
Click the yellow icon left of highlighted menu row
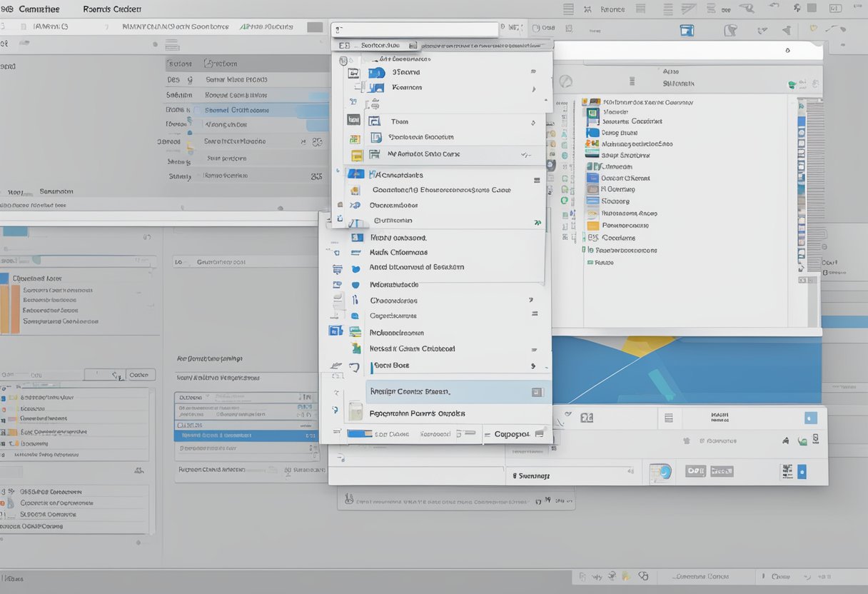point(356,155)
